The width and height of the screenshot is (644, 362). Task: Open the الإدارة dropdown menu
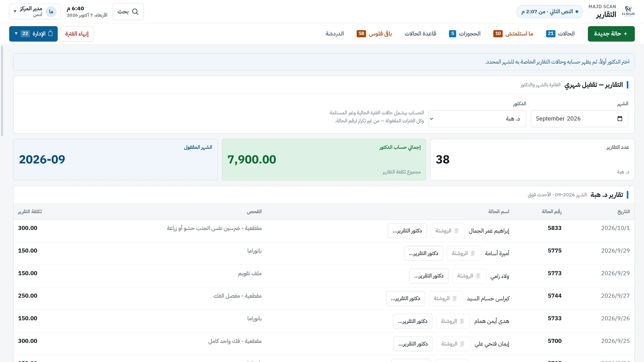[x=33, y=34]
